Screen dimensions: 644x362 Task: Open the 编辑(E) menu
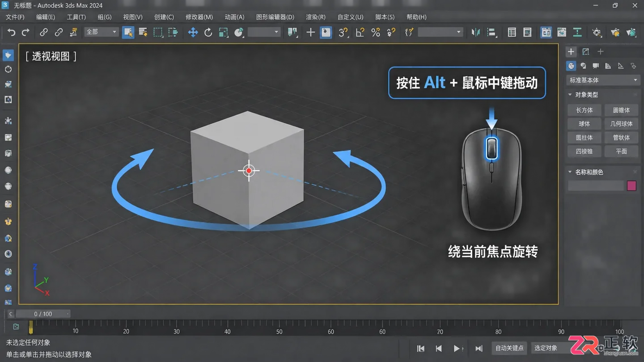[46, 17]
